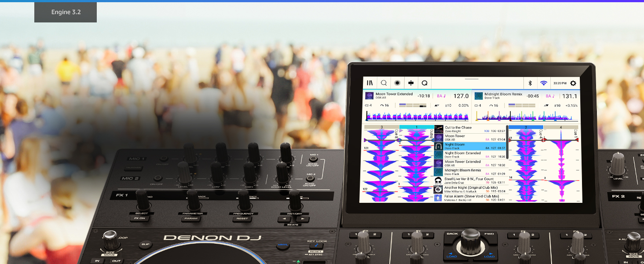
Task: Tap the Midnight Bloom Remix deck album art
Action: click(x=478, y=96)
